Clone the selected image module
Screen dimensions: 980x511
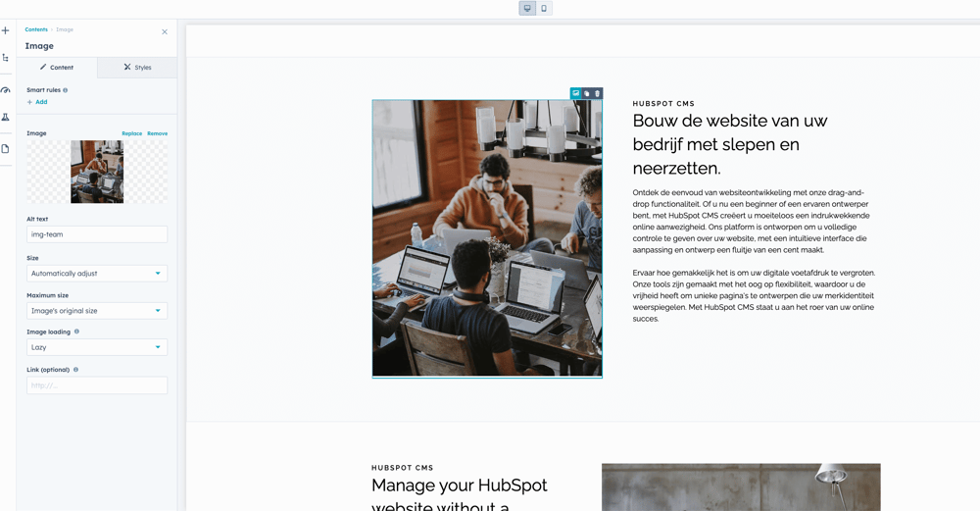(x=586, y=93)
